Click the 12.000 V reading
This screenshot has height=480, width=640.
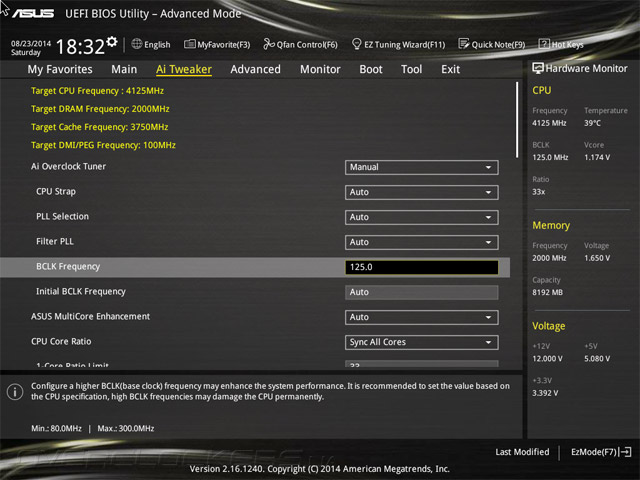[x=547, y=358]
